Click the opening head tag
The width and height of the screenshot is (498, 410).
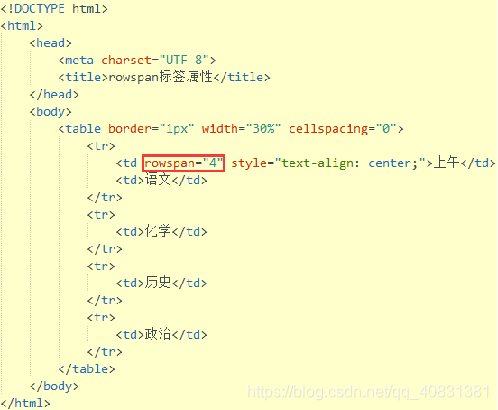[x=50, y=43]
